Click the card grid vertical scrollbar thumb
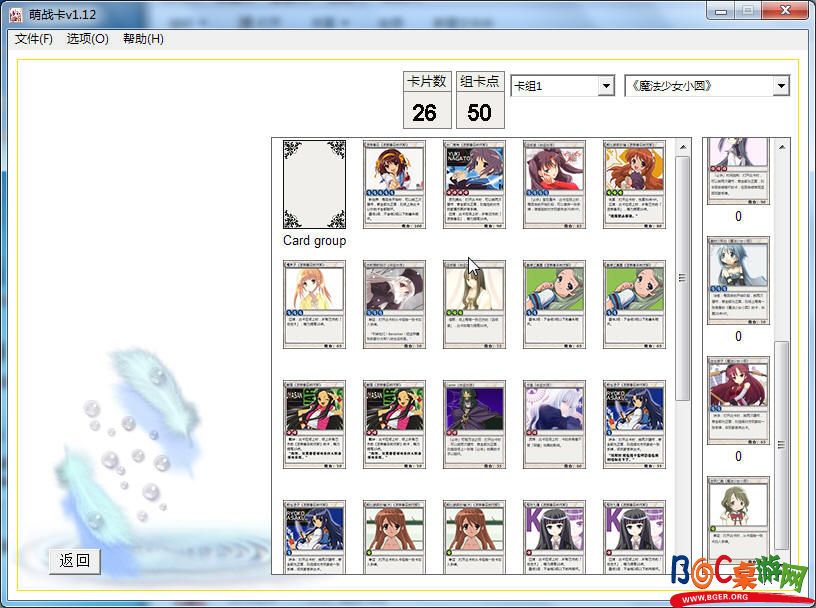 [x=683, y=278]
